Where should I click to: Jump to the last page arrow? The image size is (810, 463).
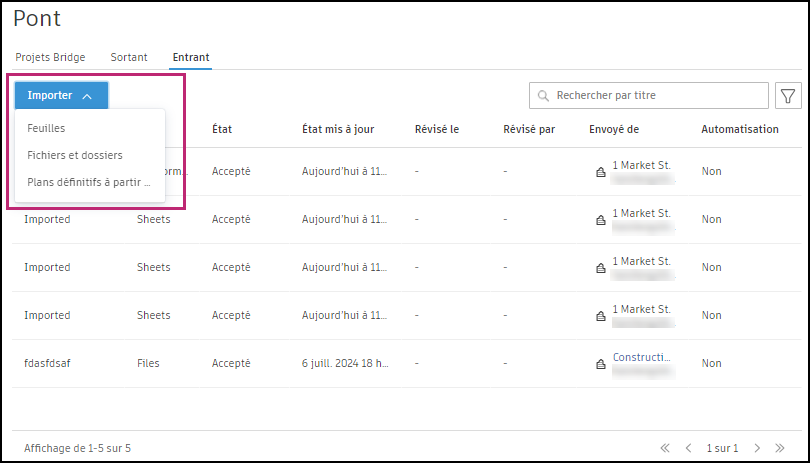click(779, 448)
